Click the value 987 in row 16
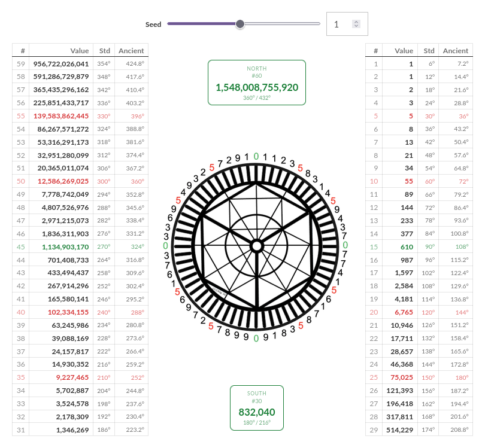Viewport: 485px width, 448px height. pos(407,260)
